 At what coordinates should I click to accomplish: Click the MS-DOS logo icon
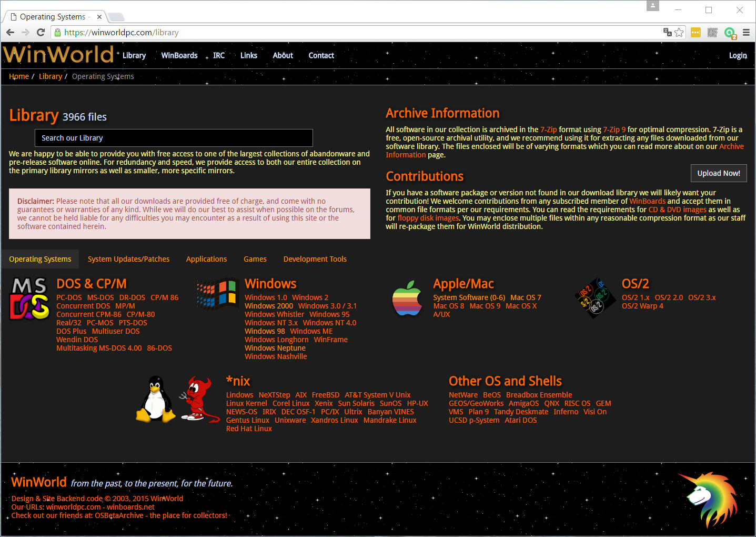click(29, 299)
